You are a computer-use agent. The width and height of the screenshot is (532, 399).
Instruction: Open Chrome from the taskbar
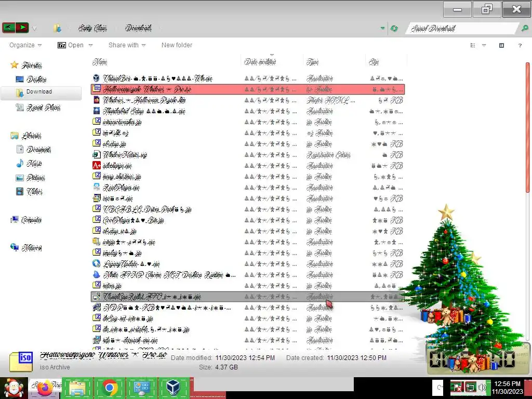109,388
